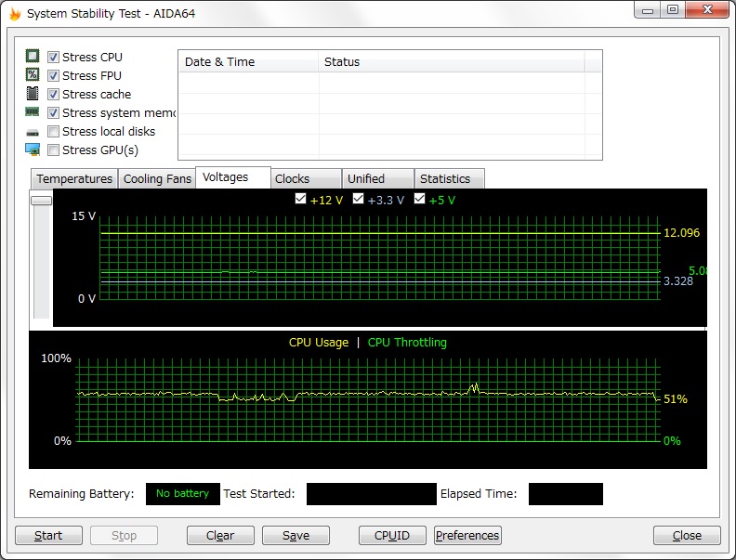Click the 3.328 voltage reading
This screenshot has height=560, width=736.
pos(677,281)
